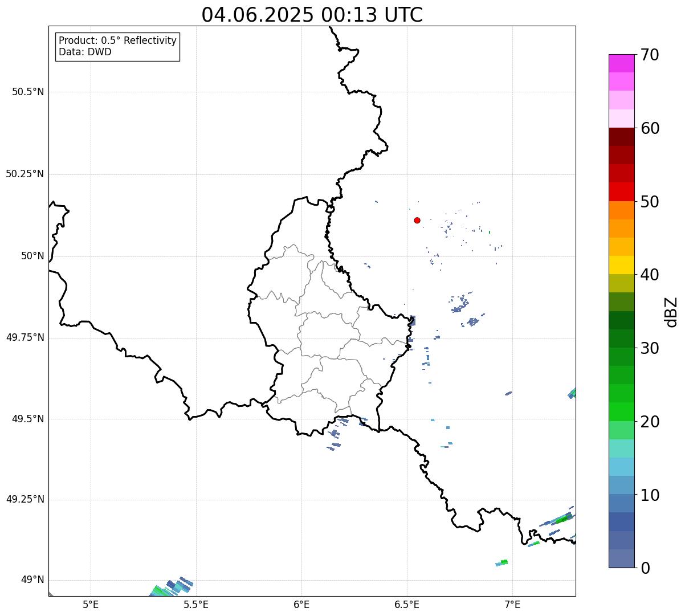Click the longitude label 5.5°E

[x=196, y=605]
